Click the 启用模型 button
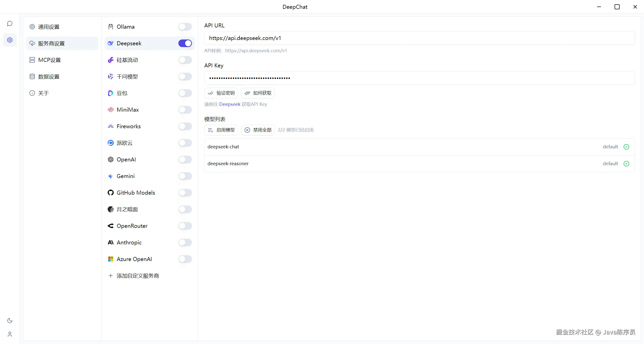 221,130
